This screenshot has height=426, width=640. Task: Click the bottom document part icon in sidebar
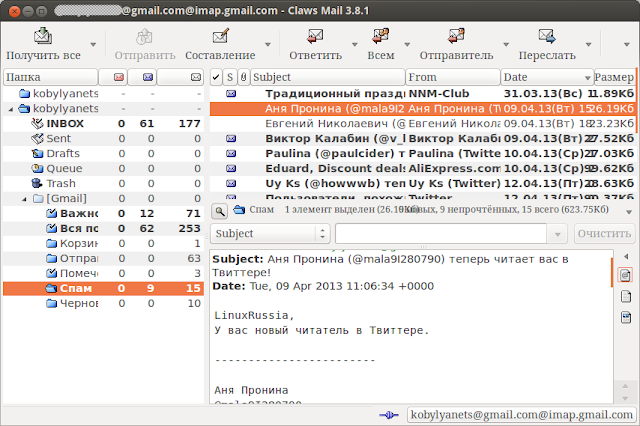pyautogui.click(x=626, y=317)
